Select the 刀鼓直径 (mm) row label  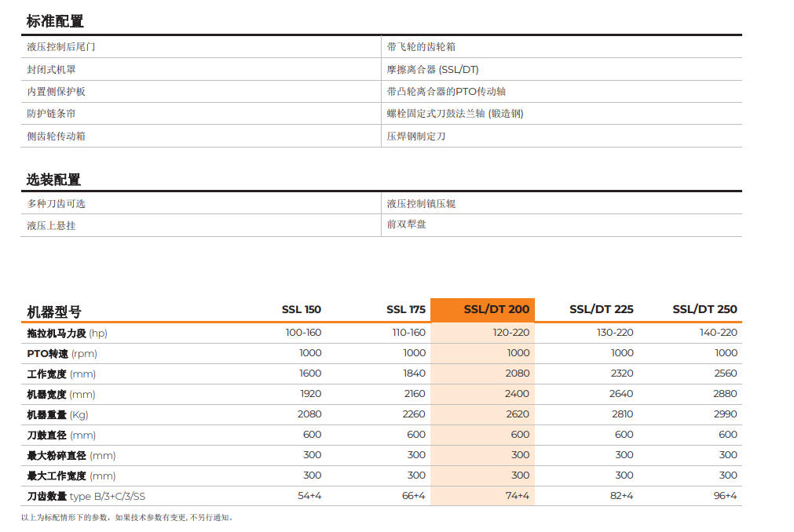(61, 435)
